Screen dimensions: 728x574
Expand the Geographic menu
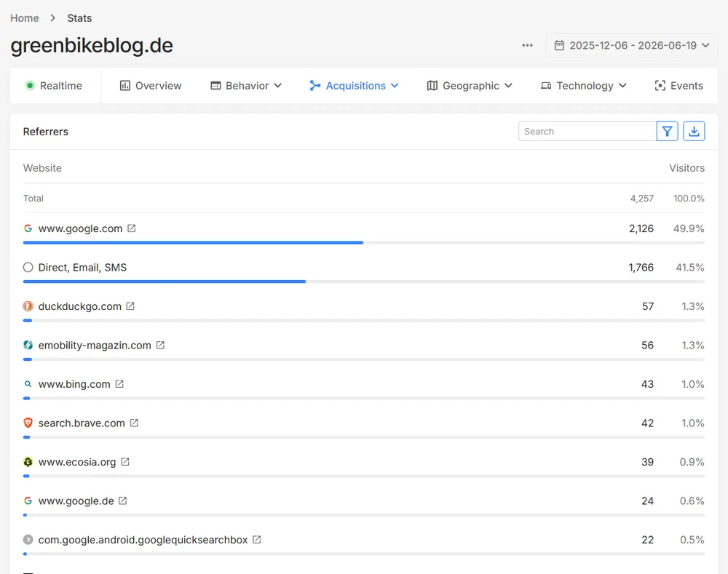tap(470, 86)
